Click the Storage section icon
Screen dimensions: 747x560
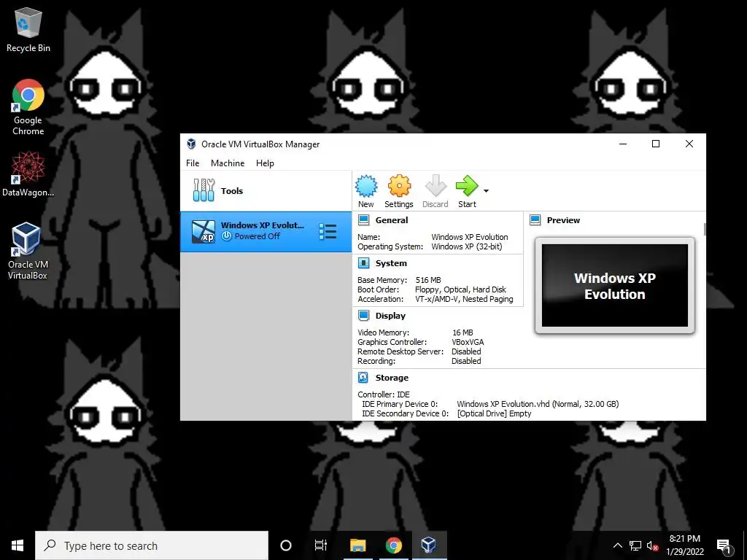363,378
